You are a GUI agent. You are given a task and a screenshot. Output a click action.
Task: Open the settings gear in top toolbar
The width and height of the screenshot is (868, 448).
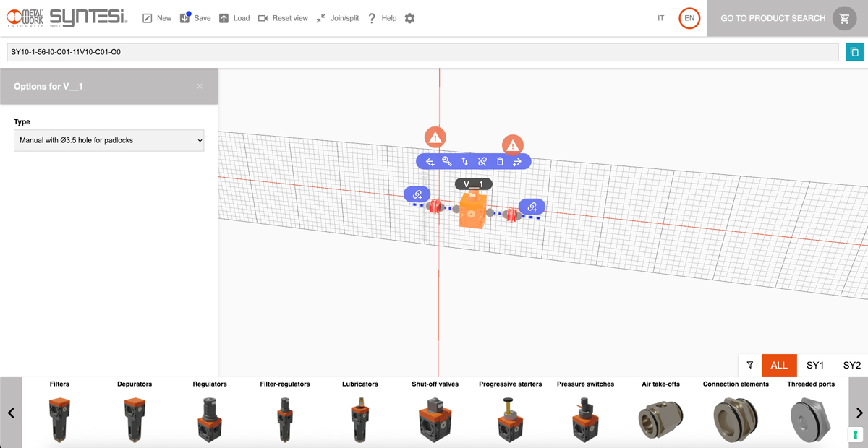[409, 18]
